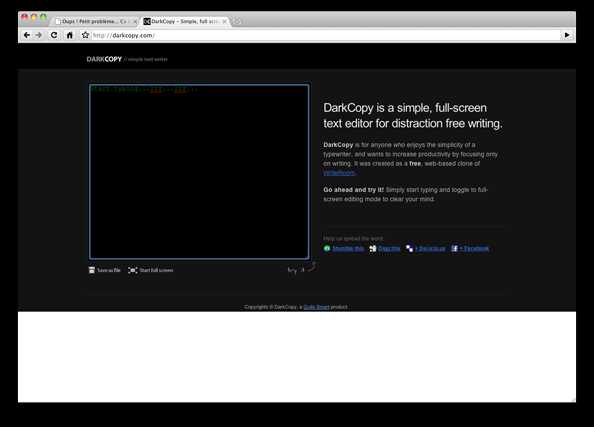Screen dimensions: 594x427
Task: Click the Delicious icon
Action: (x=410, y=249)
